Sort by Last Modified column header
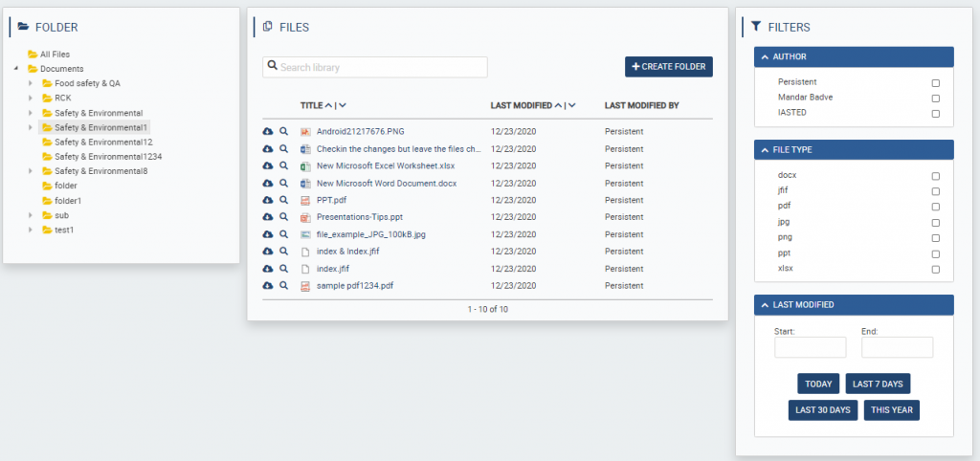The height and width of the screenshot is (461, 980). pyautogui.click(x=521, y=105)
